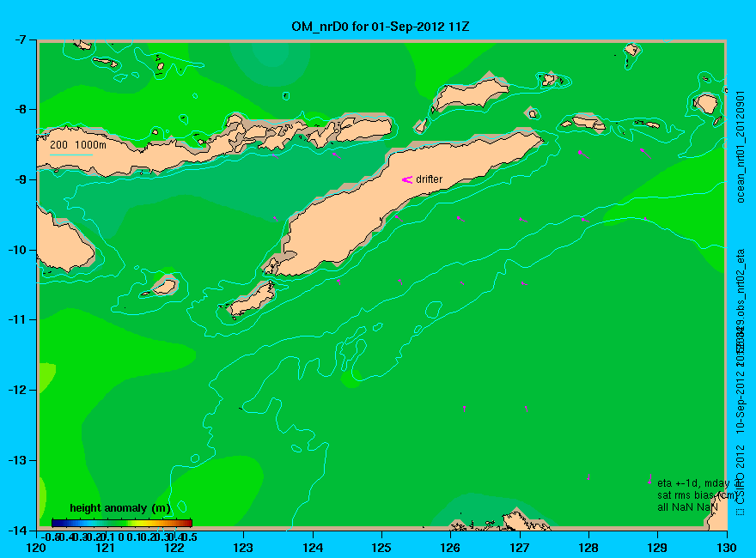Click the x-axis label '124'

point(313,548)
